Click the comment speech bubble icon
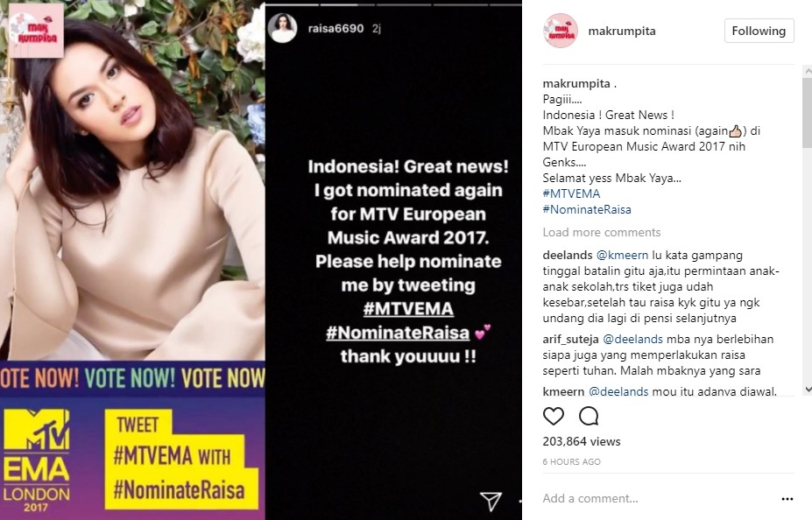This screenshot has width=812, height=520. click(589, 416)
